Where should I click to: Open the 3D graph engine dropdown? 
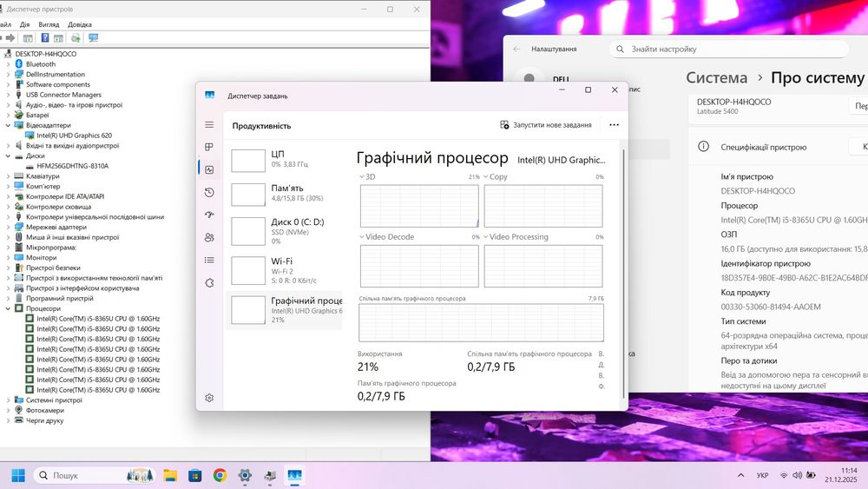(361, 176)
